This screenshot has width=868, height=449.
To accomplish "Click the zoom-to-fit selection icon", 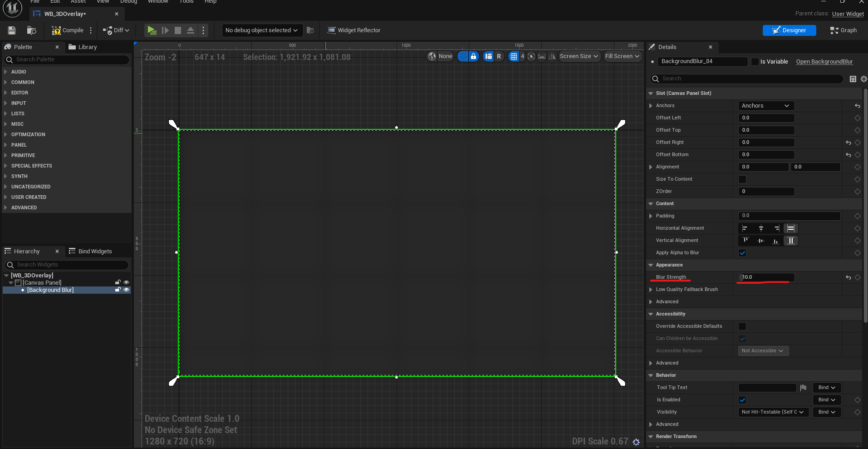I will (531, 56).
